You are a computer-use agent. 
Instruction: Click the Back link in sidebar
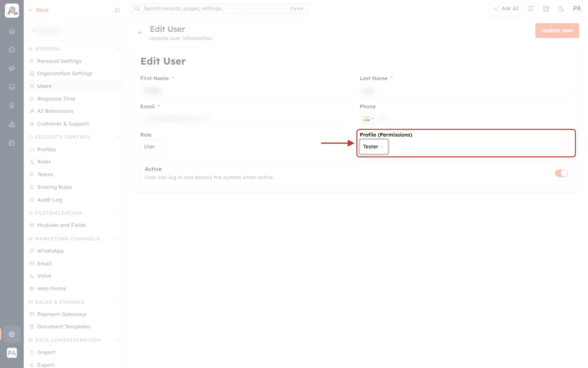pos(39,10)
